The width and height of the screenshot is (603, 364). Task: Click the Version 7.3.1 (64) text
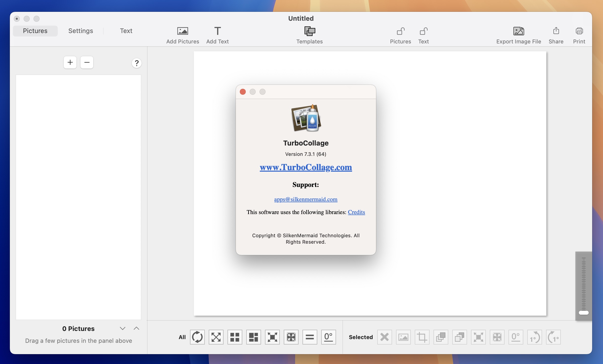[306, 154]
